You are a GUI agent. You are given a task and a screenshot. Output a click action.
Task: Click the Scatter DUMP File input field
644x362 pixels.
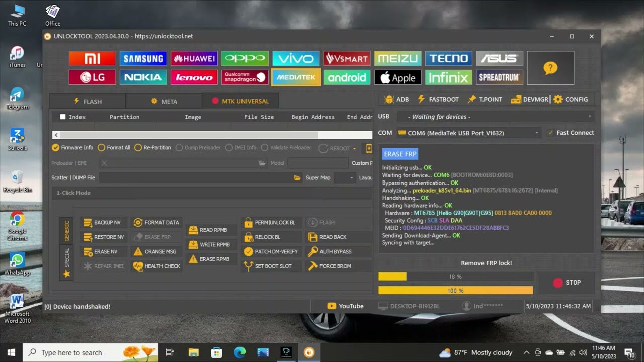click(x=196, y=178)
